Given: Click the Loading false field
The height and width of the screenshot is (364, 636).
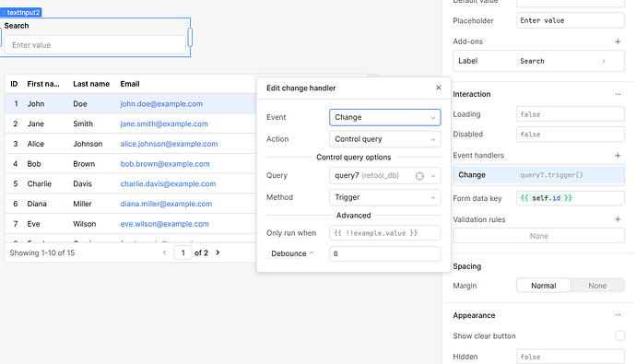Looking at the screenshot, I should coord(570,114).
